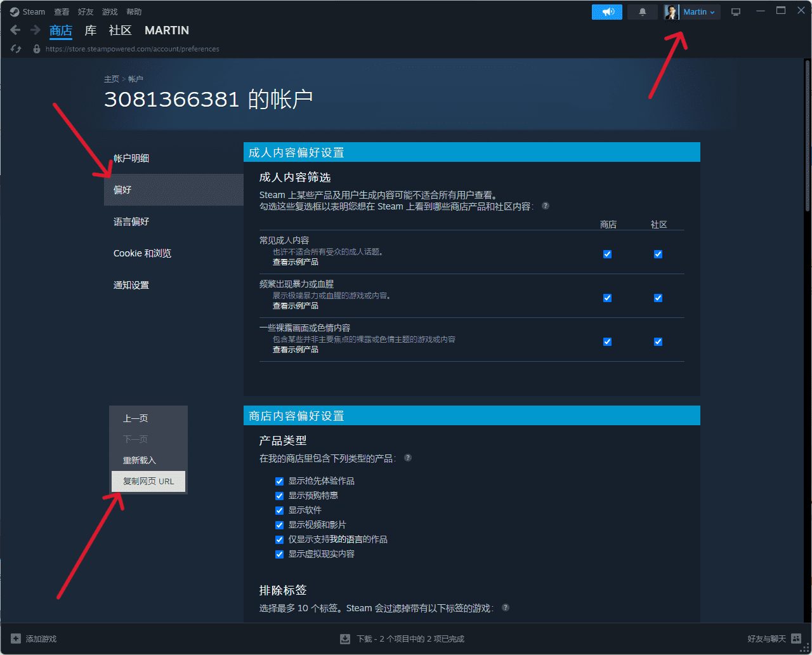
Task: Click 主页 breadcrumb link
Action: (112, 79)
